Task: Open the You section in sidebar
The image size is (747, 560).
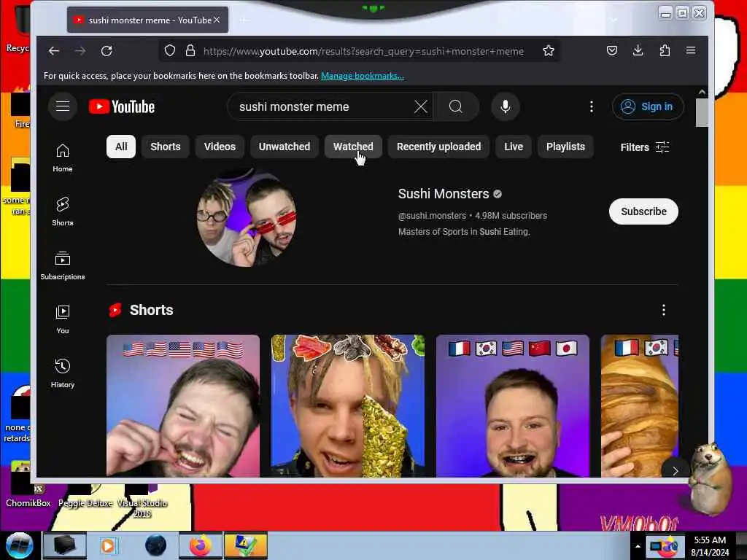Action: (x=63, y=319)
